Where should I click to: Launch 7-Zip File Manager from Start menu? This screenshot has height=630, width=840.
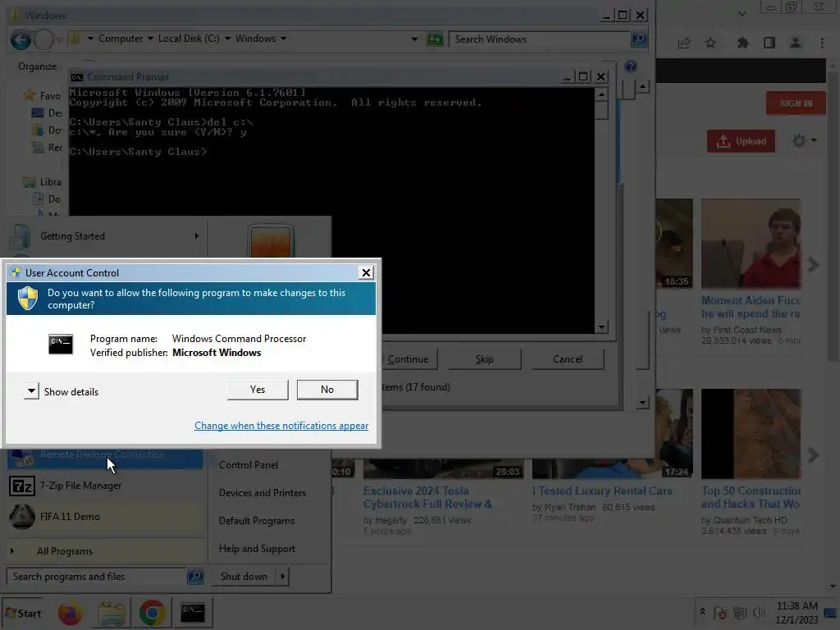coord(105,486)
